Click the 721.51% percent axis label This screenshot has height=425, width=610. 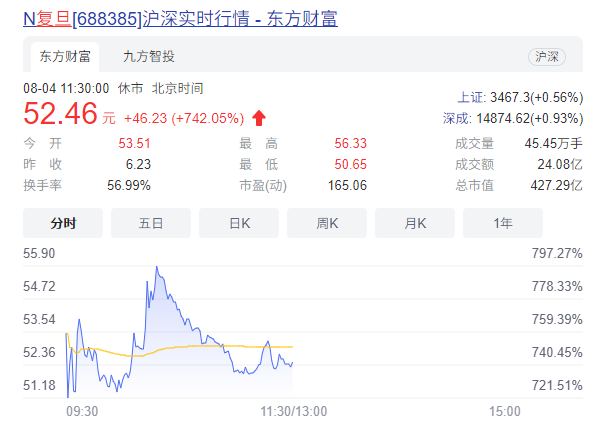[x=557, y=385]
